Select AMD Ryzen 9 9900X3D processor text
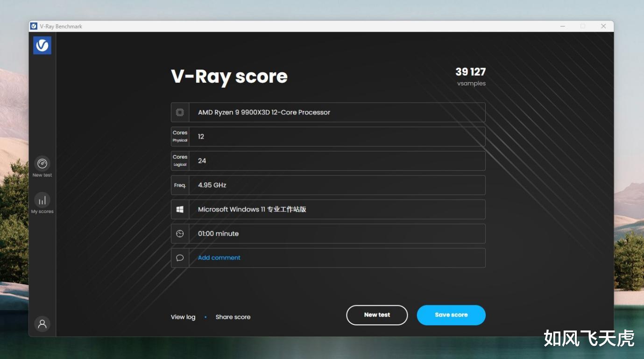This screenshot has height=359, width=644. tap(264, 113)
